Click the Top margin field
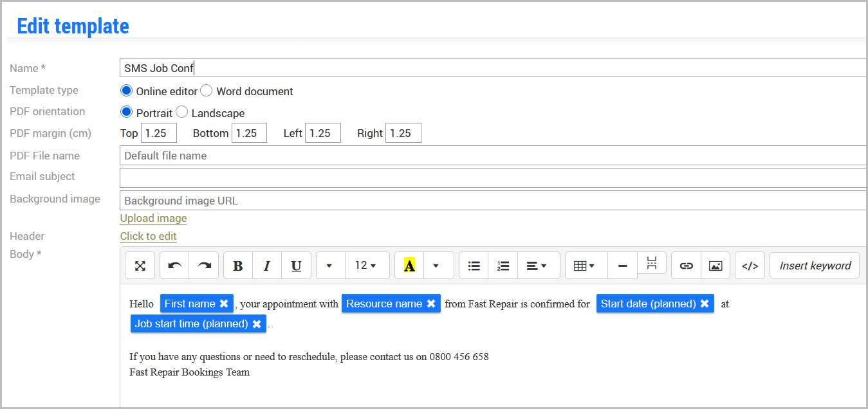868x409 pixels. point(158,133)
